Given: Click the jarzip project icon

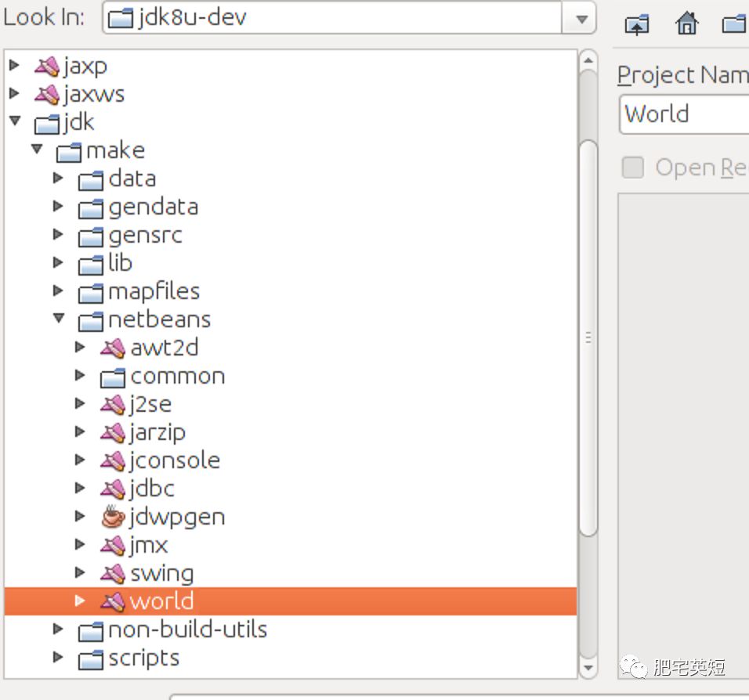Looking at the screenshot, I should click(113, 433).
